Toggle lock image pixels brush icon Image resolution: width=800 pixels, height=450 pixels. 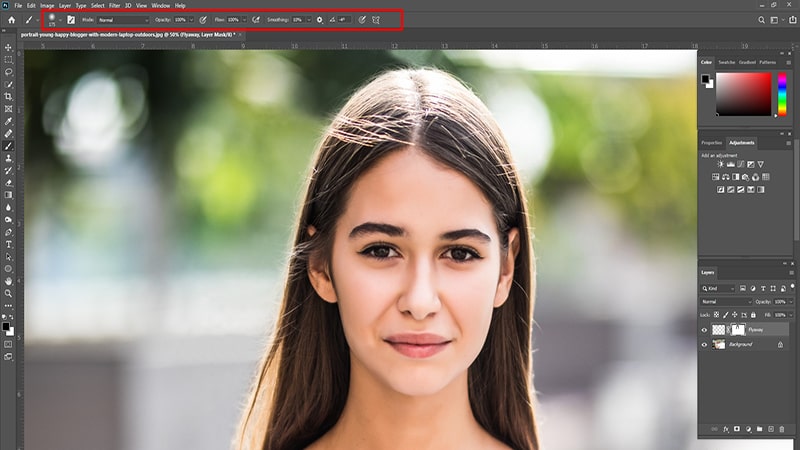[x=726, y=315]
